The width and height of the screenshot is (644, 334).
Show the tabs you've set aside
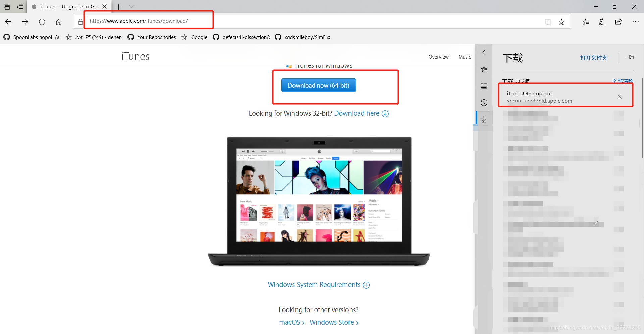pos(7,6)
